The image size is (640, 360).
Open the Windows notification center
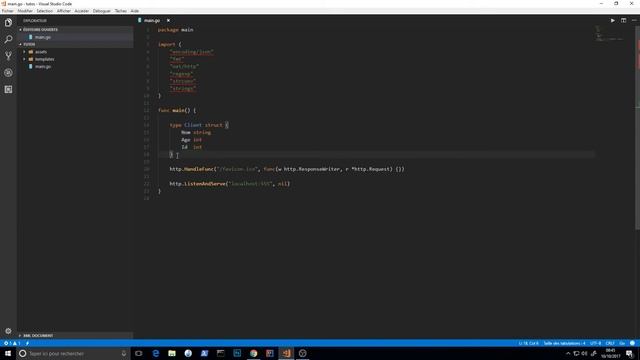click(x=629, y=353)
